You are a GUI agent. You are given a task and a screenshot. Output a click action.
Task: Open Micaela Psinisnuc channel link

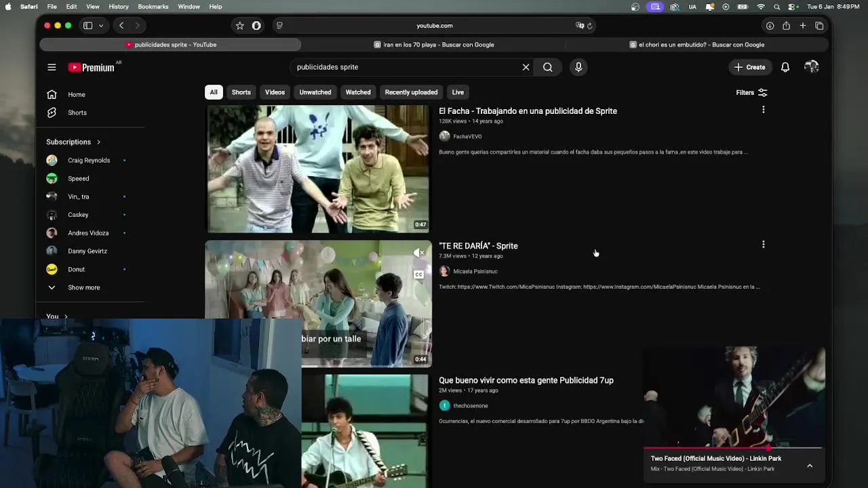475,271
